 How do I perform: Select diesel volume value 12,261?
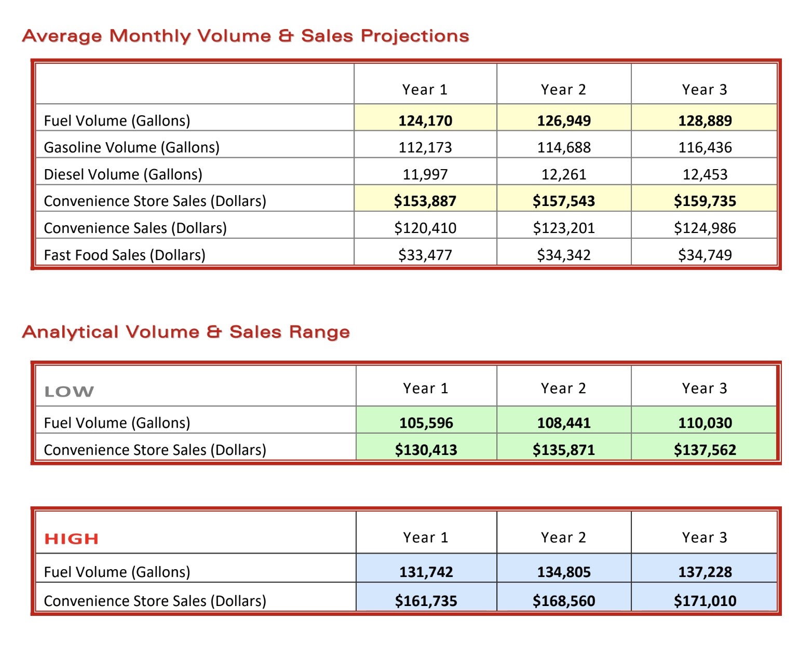click(x=564, y=174)
